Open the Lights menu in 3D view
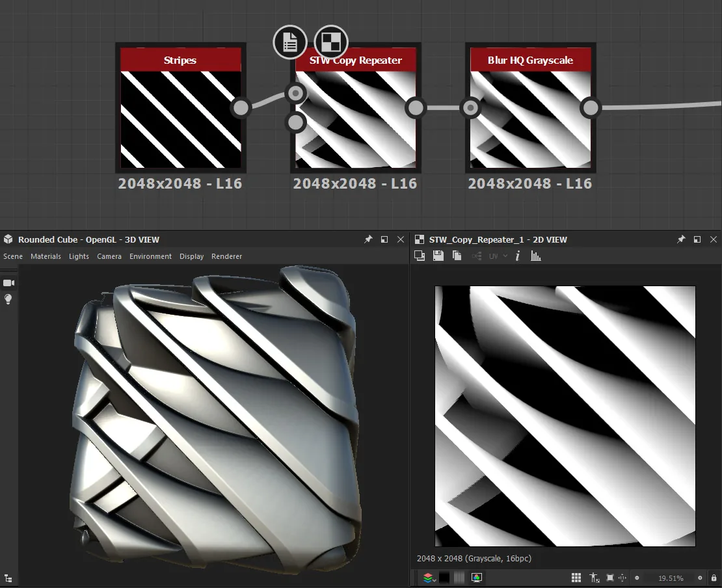Viewport: 722px width, 588px height. coord(79,256)
